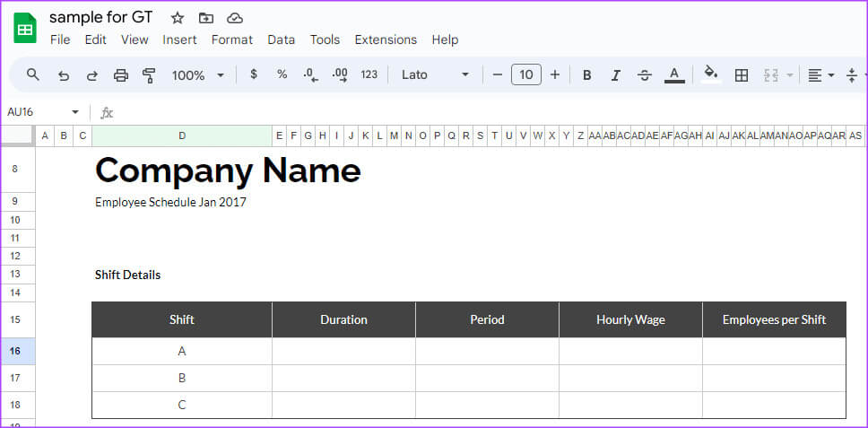Star the sample for GT document
Screen dimensions: 868x428
[178, 18]
